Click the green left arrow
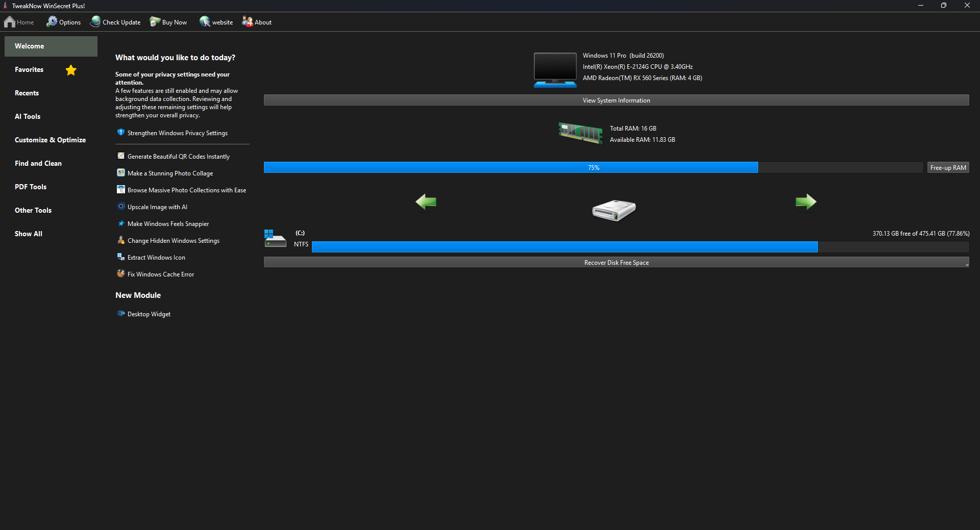The image size is (980, 530). pyautogui.click(x=426, y=202)
